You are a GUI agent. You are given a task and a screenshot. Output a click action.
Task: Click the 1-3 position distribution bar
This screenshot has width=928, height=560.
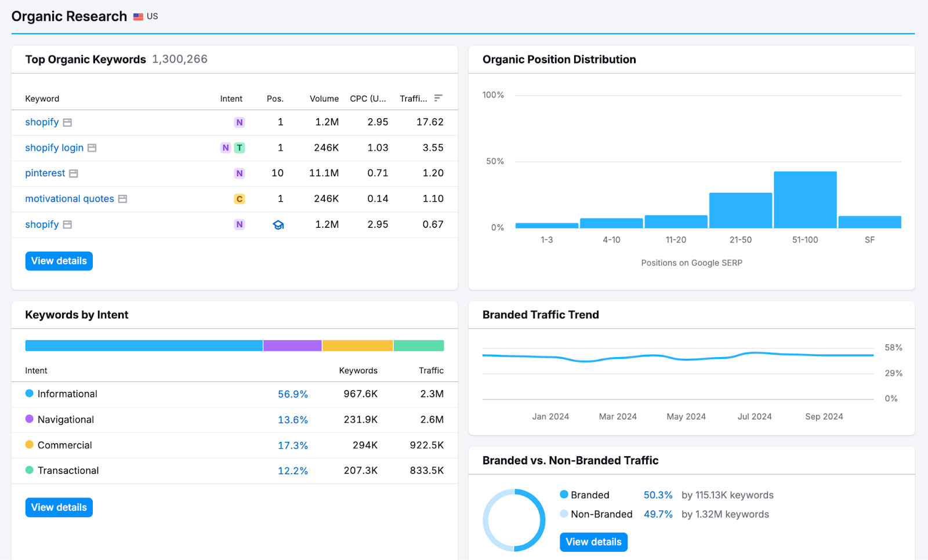(547, 226)
